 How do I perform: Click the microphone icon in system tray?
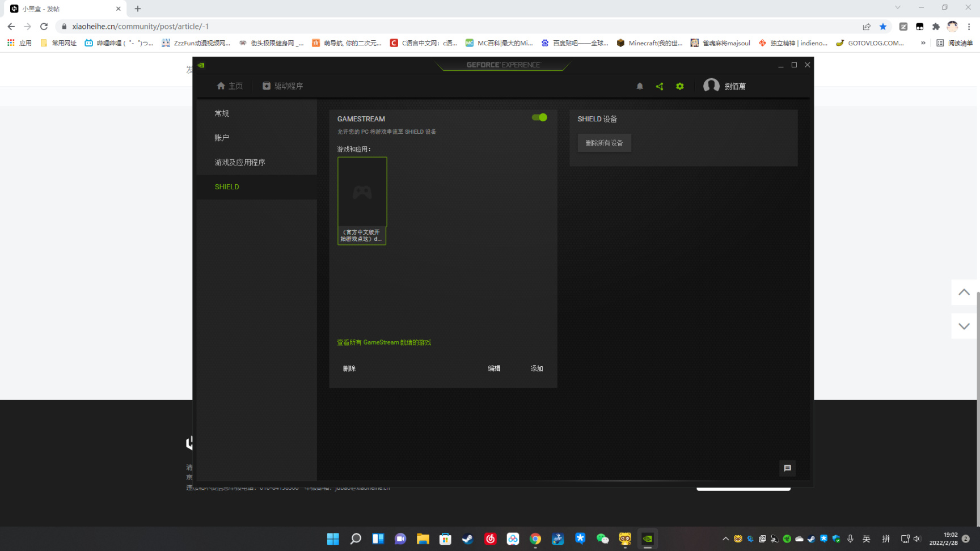pos(850,539)
